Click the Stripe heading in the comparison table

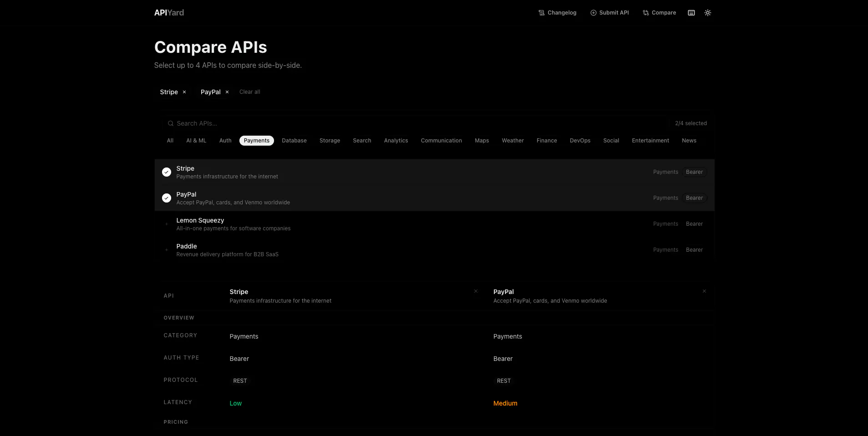tap(239, 292)
